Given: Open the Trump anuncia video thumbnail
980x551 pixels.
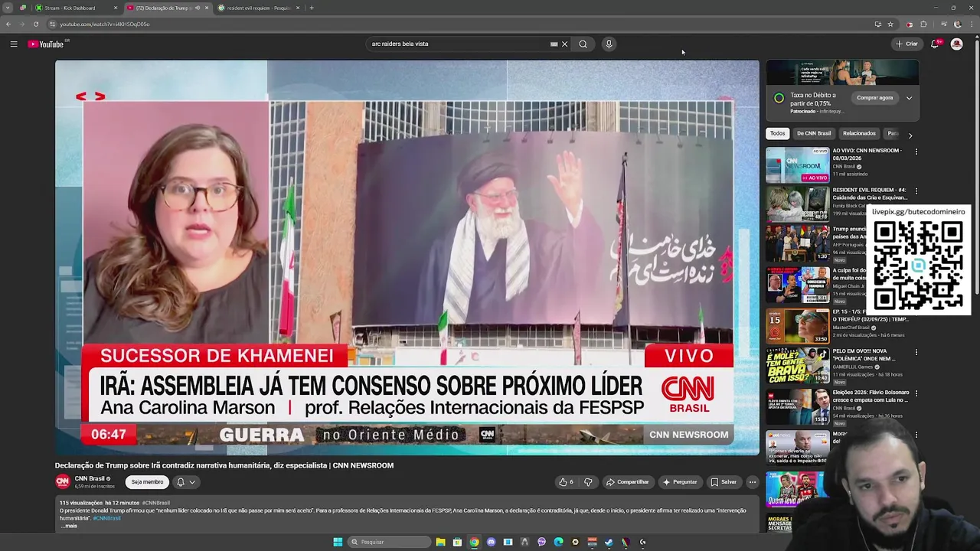Looking at the screenshot, I should click(797, 245).
